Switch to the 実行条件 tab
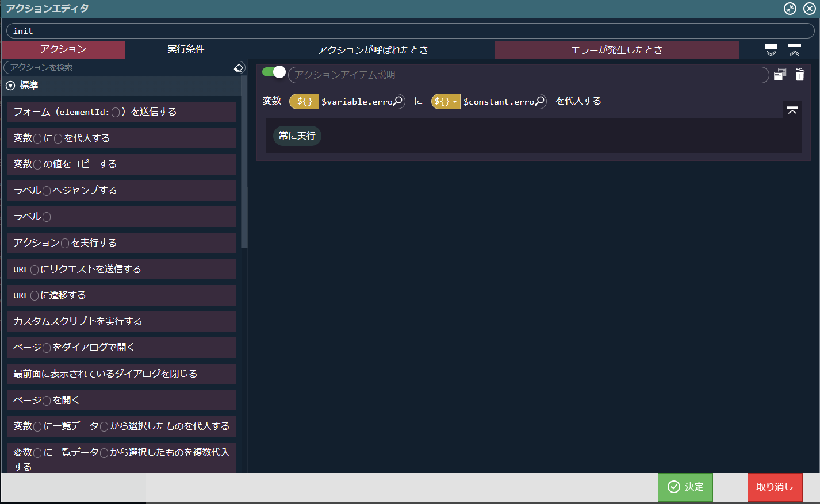 (186, 49)
